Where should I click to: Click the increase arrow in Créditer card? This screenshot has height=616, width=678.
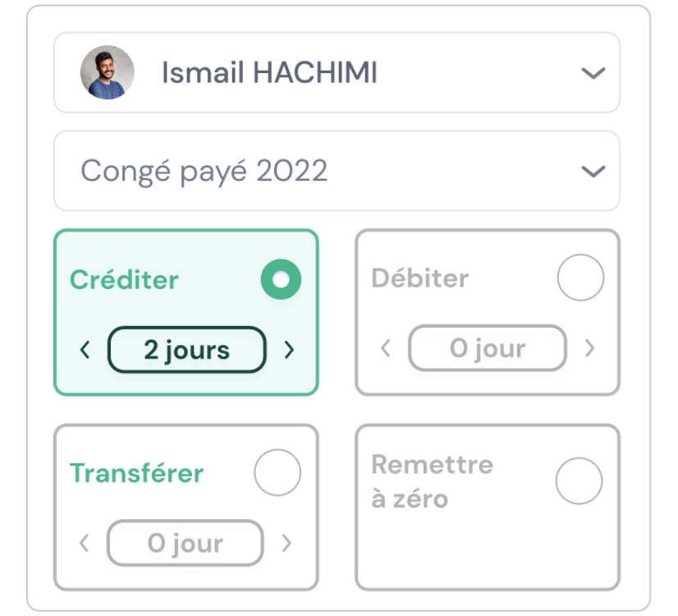[x=289, y=350]
